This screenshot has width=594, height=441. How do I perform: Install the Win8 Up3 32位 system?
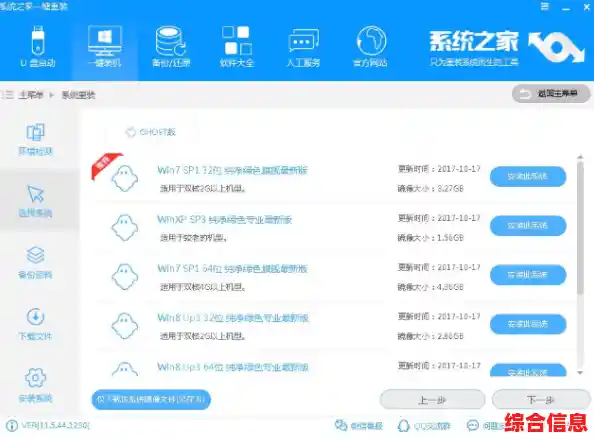click(x=528, y=324)
